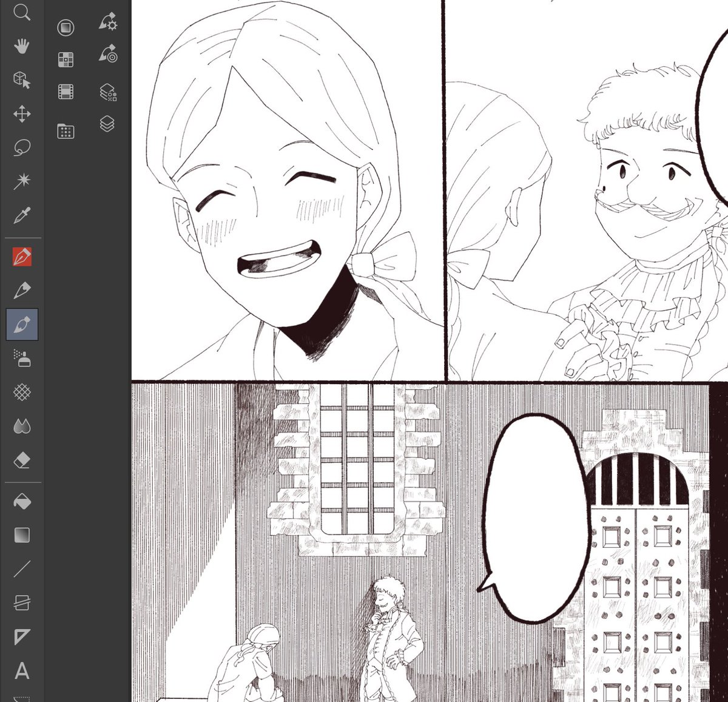Open the film-strip animation palette
728x702 pixels.
pyautogui.click(x=66, y=92)
